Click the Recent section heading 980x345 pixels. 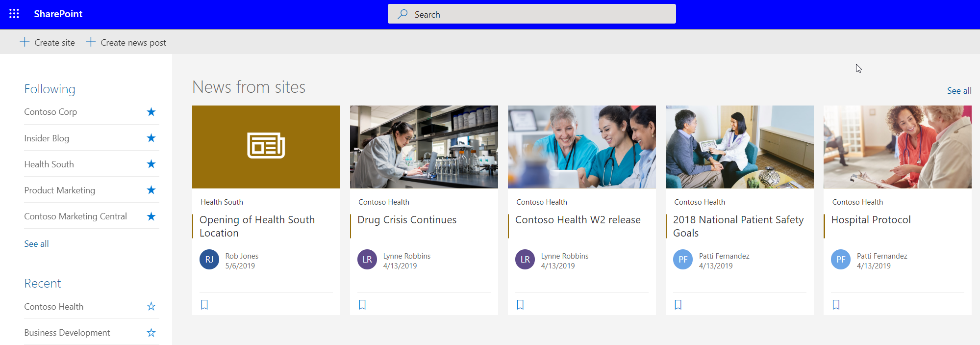pos(43,283)
